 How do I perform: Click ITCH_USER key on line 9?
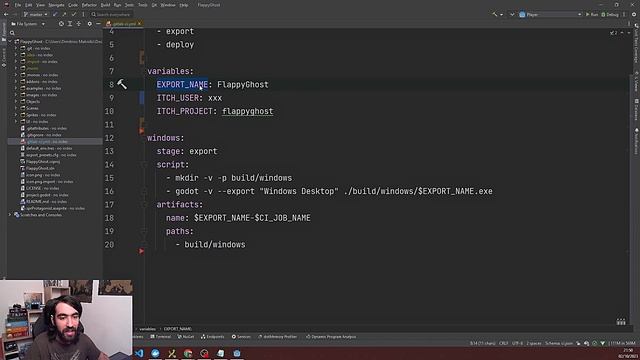[x=178, y=98]
